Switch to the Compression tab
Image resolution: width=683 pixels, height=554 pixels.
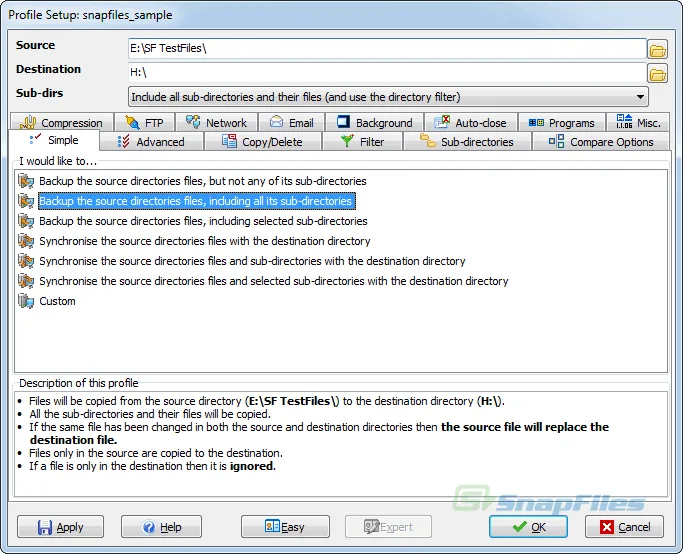click(61, 123)
